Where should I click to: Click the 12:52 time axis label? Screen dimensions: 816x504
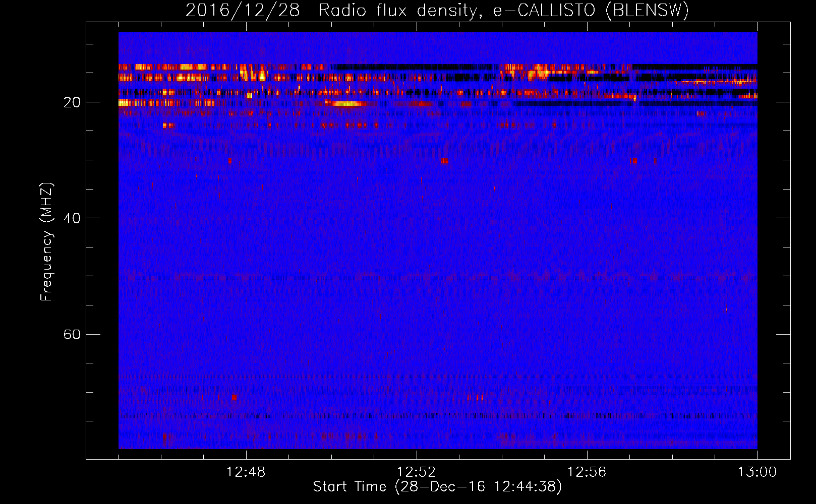(x=417, y=472)
